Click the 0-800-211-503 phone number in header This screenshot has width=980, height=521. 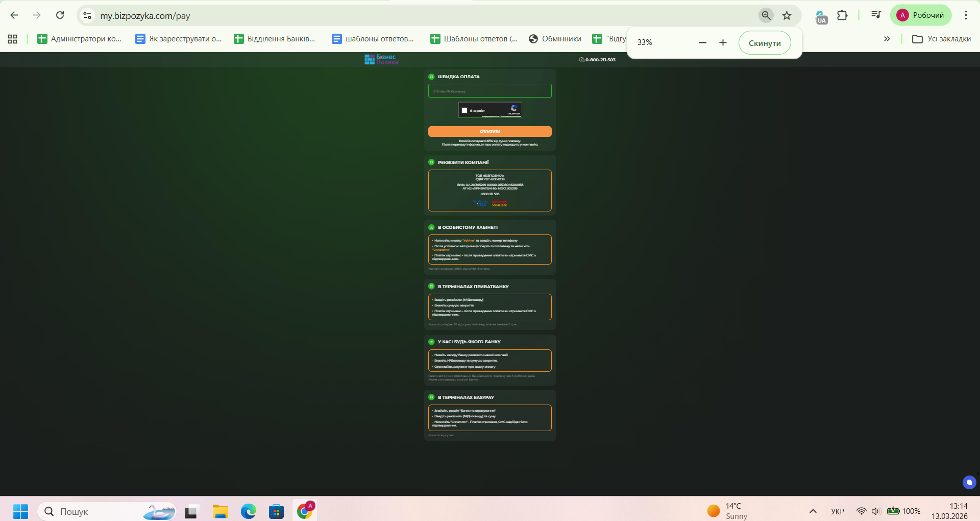tap(600, 60)
